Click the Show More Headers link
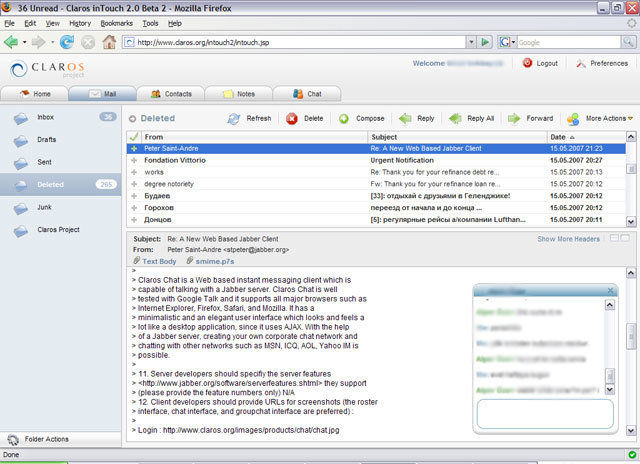The image size is (640, 464). pos(569,239)
